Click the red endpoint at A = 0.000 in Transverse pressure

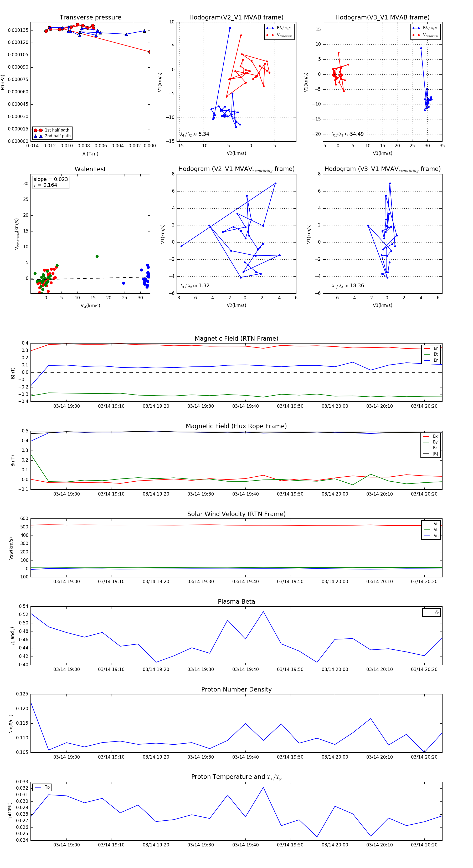point(150,52)
